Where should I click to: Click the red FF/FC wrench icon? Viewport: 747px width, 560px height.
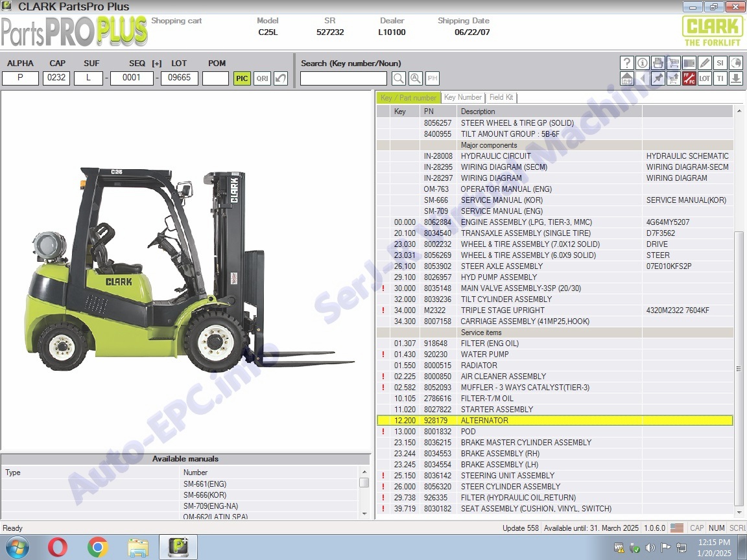(689, 78)
